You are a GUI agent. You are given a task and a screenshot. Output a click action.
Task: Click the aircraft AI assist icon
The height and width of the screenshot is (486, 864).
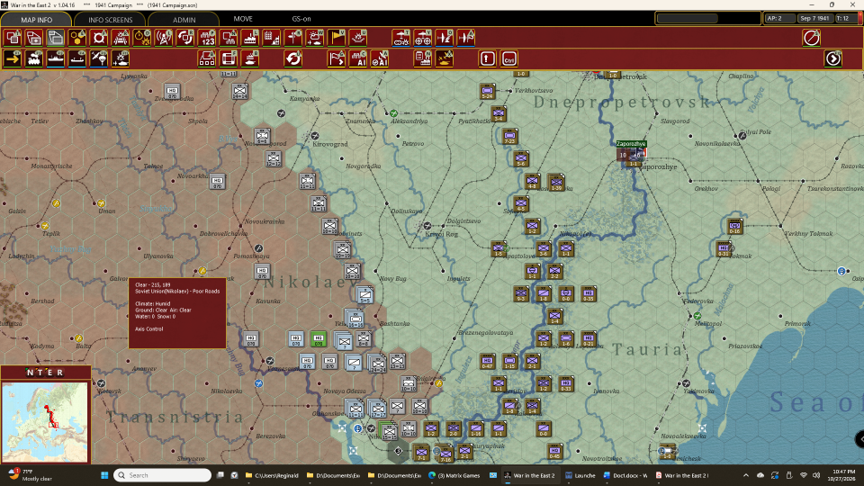point(380,58)
